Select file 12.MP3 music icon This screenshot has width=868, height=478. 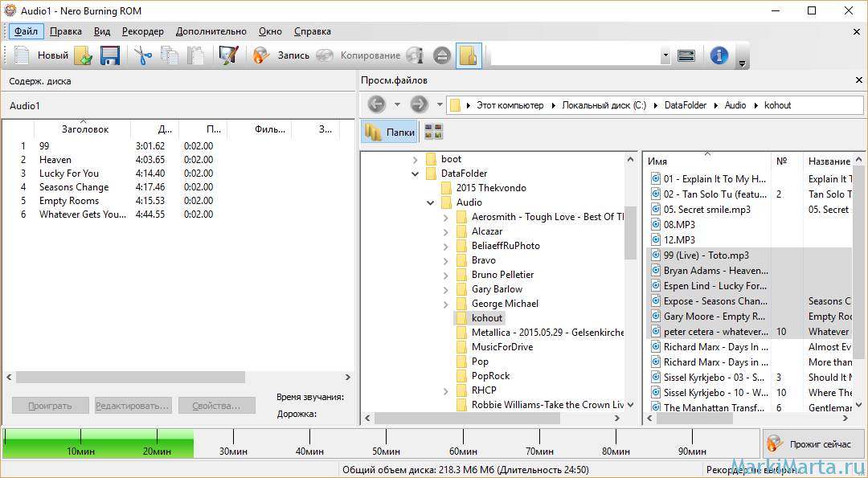point(656,240)
